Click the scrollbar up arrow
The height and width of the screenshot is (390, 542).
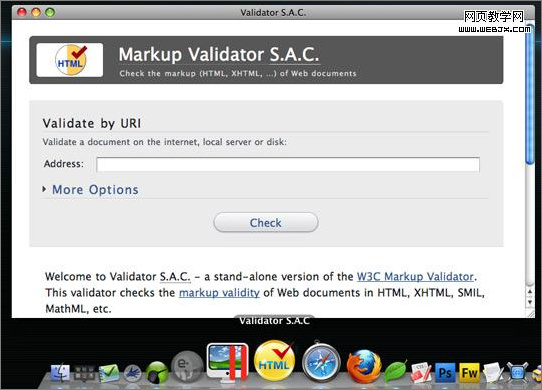530,292
